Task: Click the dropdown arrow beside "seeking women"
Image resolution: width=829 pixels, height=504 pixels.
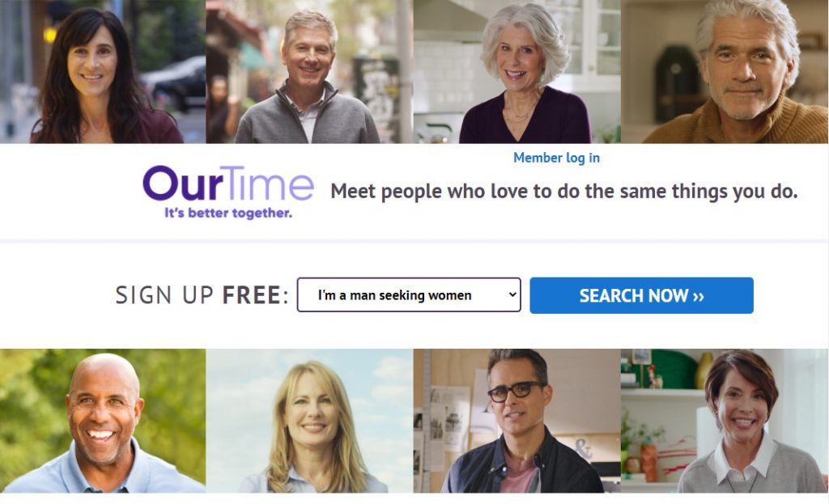Action: coord(512,294)
